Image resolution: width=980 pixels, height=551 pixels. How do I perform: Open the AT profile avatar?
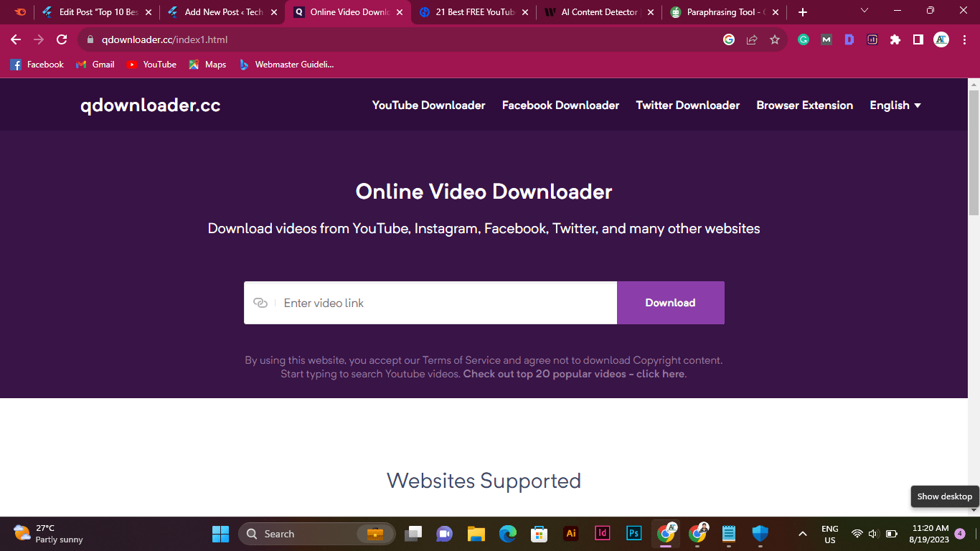click(941, 40)
